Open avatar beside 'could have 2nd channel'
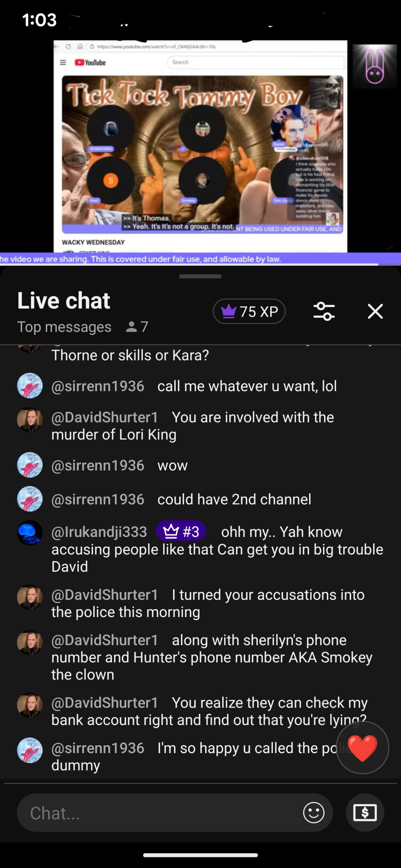Image resolution: width=401 pixels, height=868 pixels. [x=30, y=499]
